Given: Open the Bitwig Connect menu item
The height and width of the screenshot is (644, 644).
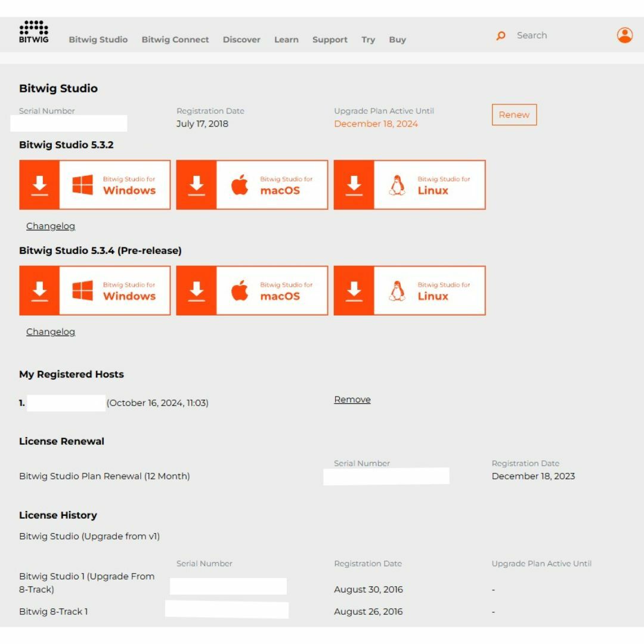Looking at the screenshot, I should [175, 39].
